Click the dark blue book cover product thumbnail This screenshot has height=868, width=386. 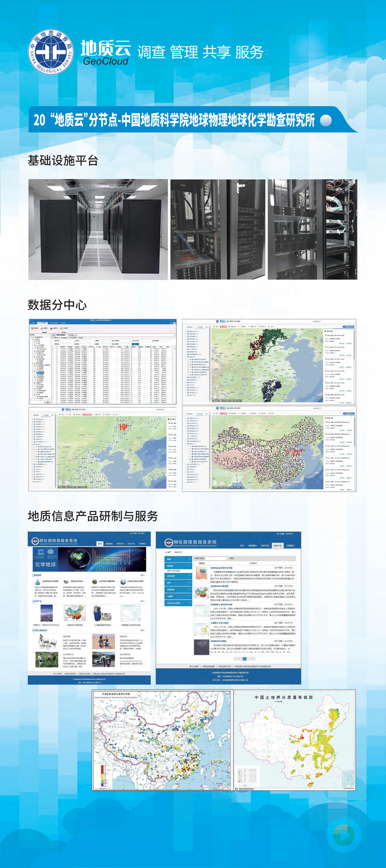202,647
